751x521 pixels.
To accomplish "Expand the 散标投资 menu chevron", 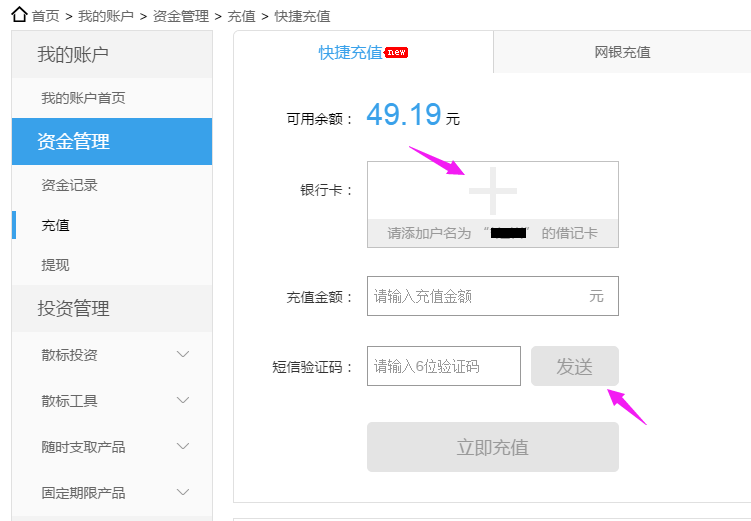I will (183, 355).
